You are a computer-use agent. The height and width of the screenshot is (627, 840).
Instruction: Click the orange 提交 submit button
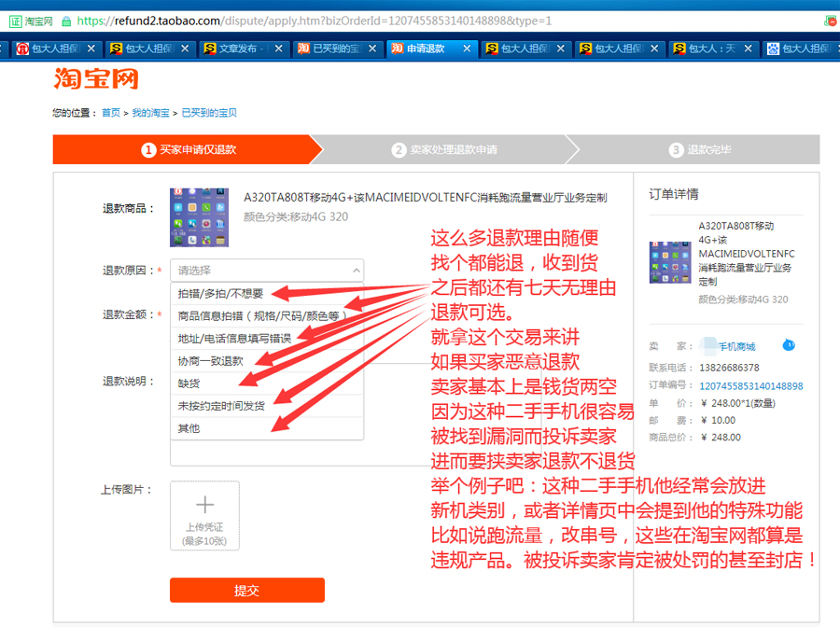click(x=246, y=591)
